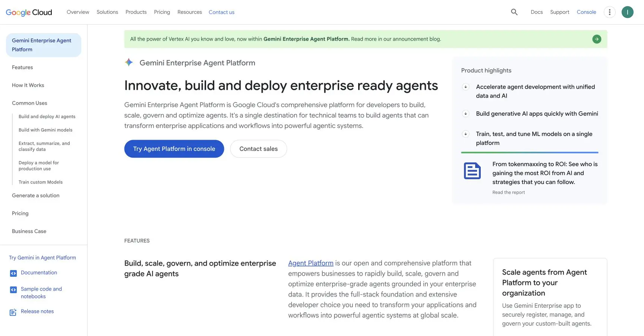The height and width of the screenshot is (336, 644).
Task: Click the Contact sales button
Action: click(259, 149)
